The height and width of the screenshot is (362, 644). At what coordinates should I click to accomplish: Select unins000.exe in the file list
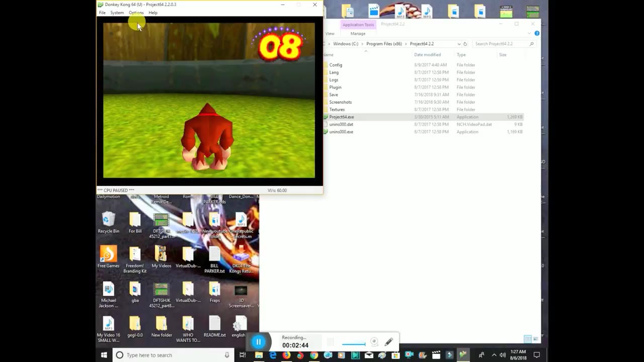(423, 132)
